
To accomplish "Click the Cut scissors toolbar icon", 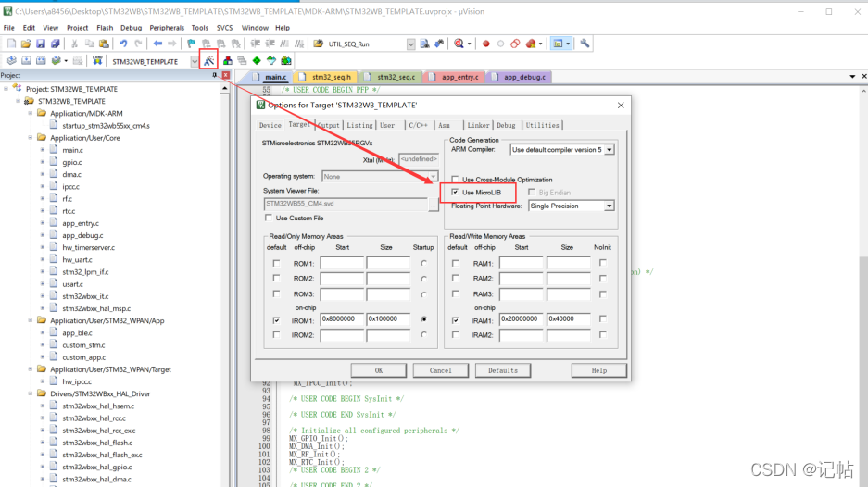I will click(x=74, y=44).
